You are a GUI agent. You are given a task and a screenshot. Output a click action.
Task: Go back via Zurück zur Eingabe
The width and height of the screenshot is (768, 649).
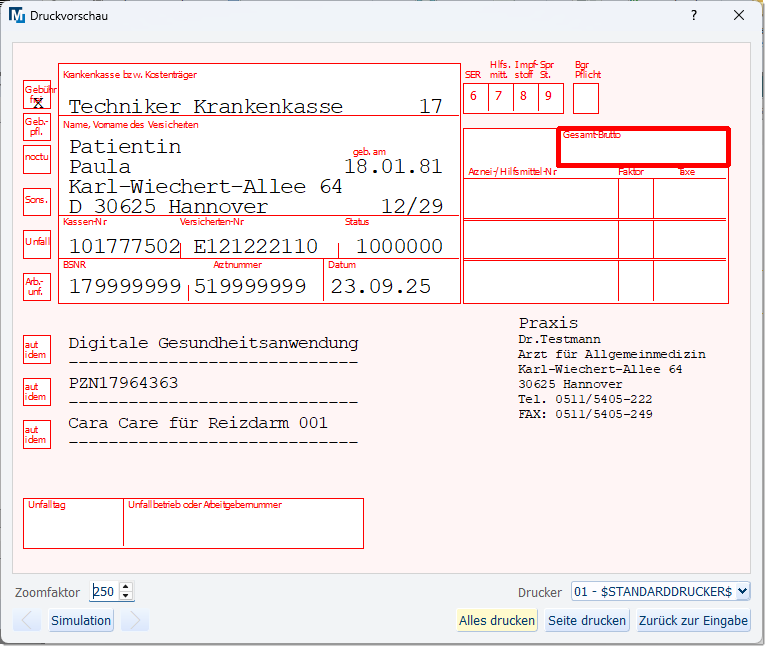point(693,620)
